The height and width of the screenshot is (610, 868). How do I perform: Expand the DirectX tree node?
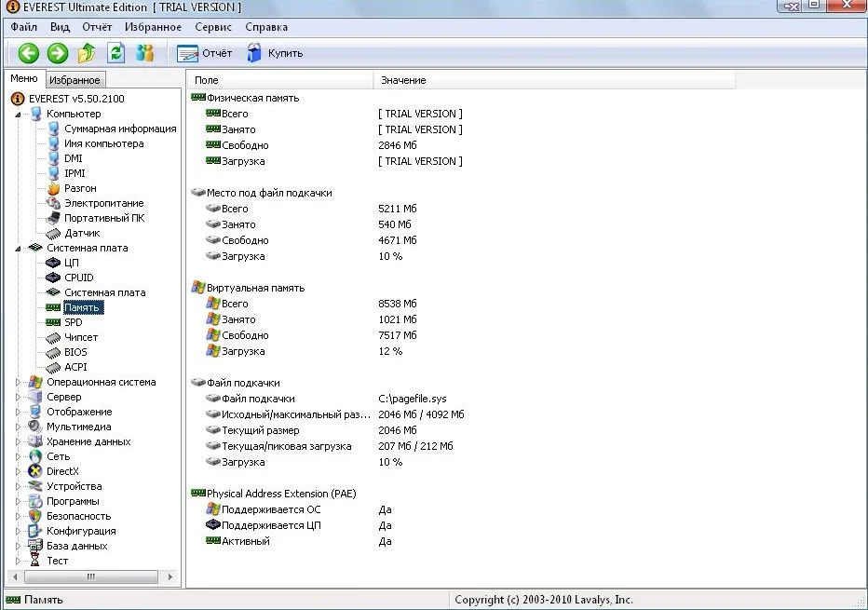coord(18,471)
